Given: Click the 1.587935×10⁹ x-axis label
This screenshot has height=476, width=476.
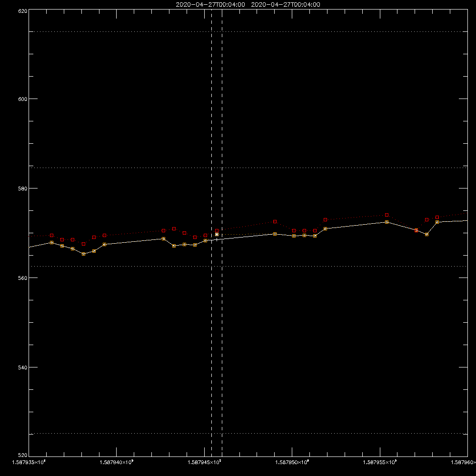Looking at the screenshot, I should tap(29, 462).
